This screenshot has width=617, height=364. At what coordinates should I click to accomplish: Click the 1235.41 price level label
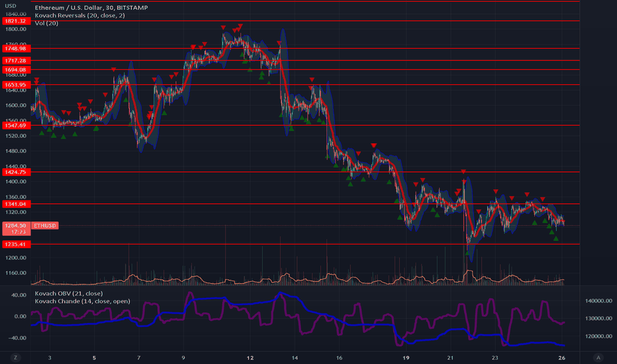pos(16,244)
